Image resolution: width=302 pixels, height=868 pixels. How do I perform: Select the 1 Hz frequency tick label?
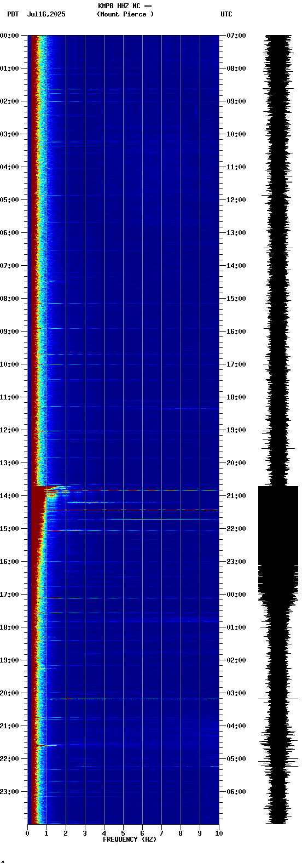[47, 833]
